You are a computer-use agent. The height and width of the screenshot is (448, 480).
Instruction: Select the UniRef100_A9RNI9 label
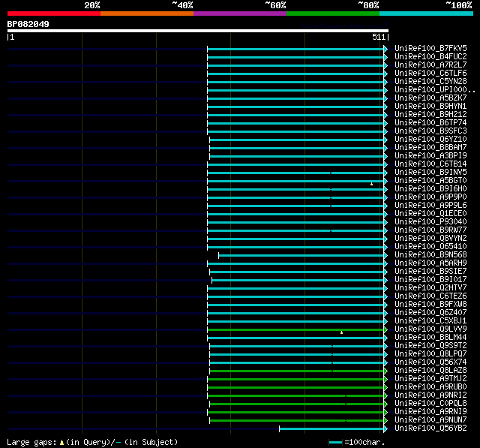pos(430,412)
